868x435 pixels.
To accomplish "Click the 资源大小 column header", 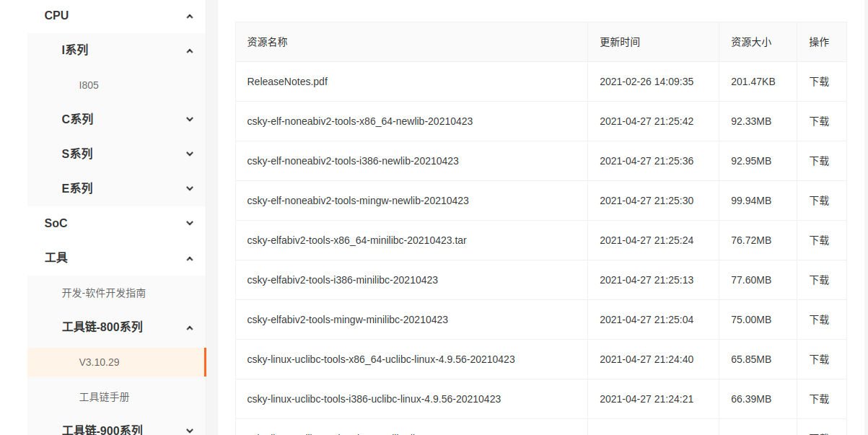I will click(751, 42).
